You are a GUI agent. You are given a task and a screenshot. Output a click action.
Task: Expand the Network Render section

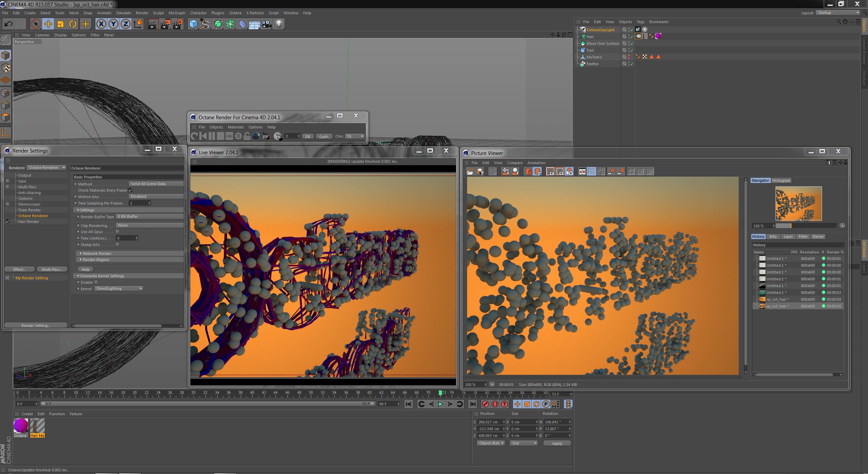[x=97, y=253]
